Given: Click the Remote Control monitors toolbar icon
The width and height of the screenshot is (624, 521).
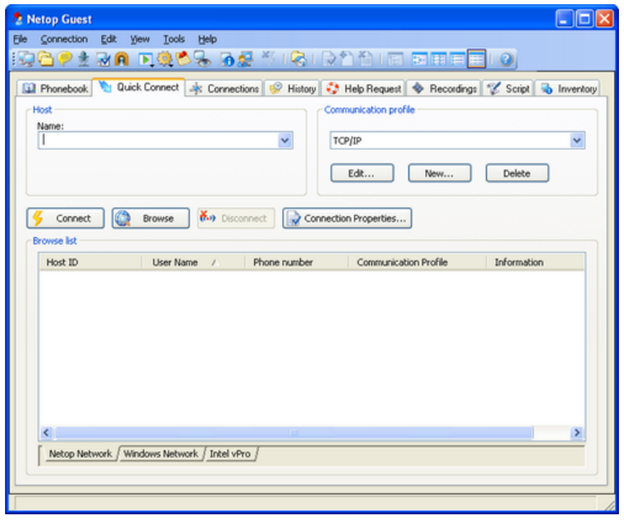Looking at the screenshot, I should tap(27, 59).
